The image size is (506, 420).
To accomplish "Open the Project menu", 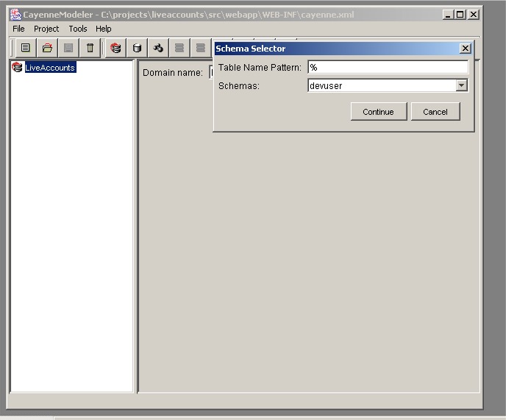I will coord(46,29).
